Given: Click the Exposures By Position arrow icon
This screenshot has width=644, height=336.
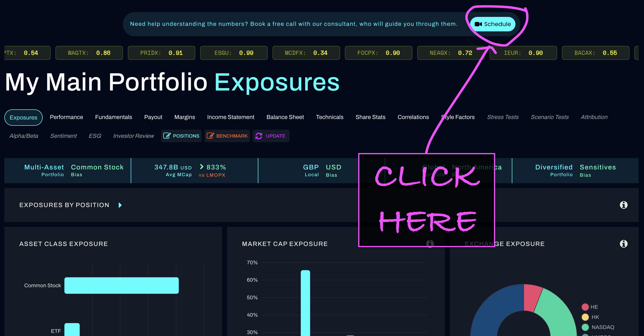Looking at the screenshot, I should click(120, 205).
